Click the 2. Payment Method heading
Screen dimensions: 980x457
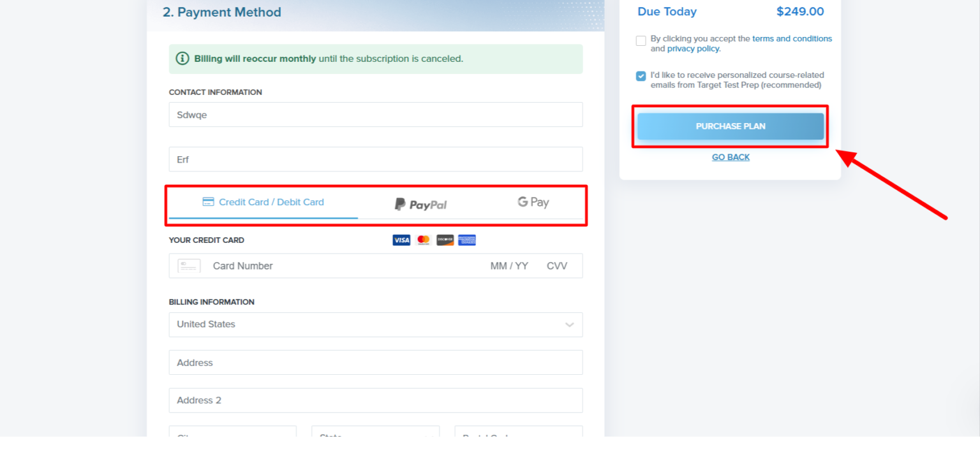221,12
